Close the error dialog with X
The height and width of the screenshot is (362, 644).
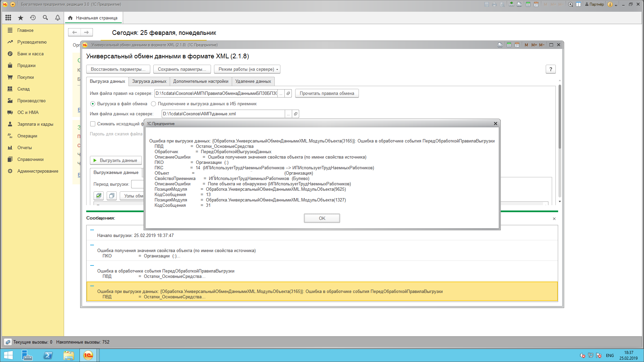click(495, 124)
